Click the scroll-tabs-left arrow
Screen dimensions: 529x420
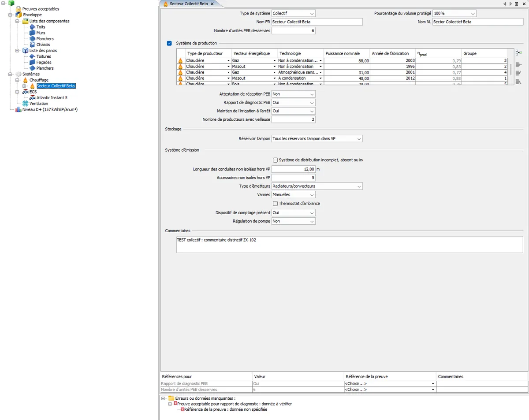[504, 4]
